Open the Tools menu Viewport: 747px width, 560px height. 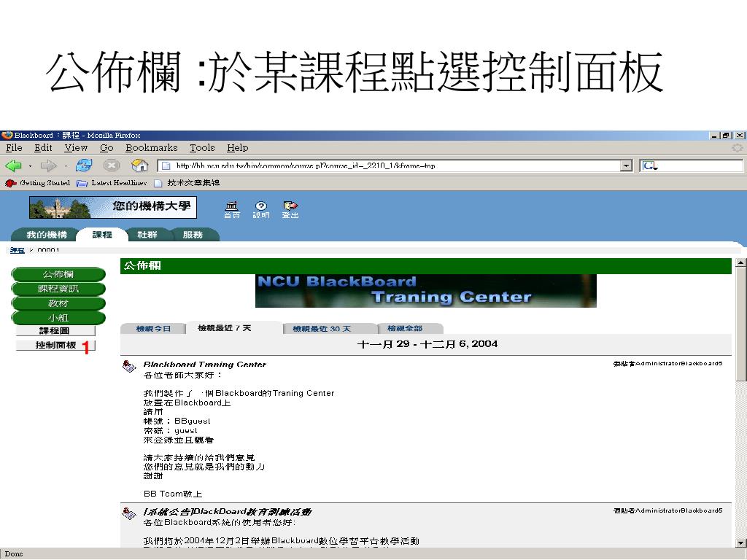point(202,147)
